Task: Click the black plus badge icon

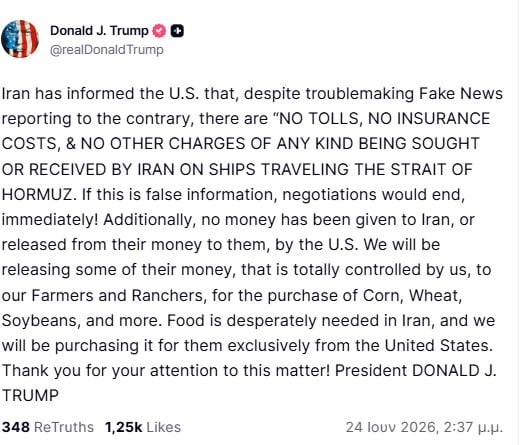Action: point(177,31)
